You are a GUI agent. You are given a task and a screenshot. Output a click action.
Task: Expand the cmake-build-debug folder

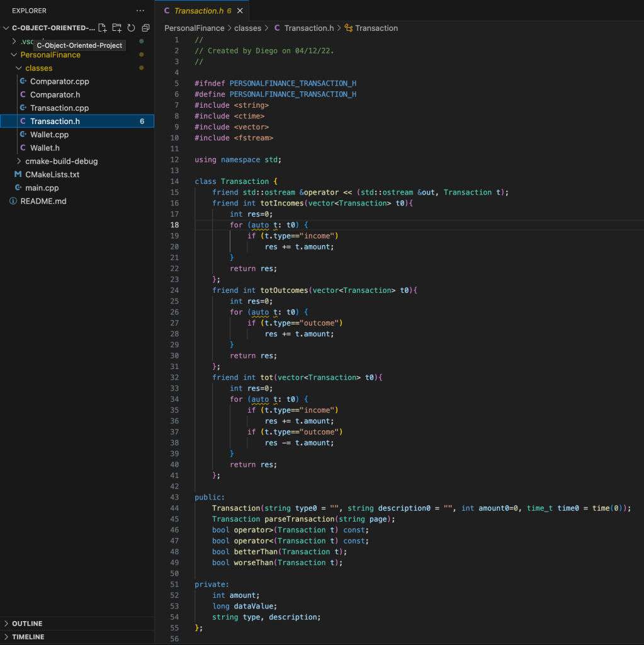point(61,161)
